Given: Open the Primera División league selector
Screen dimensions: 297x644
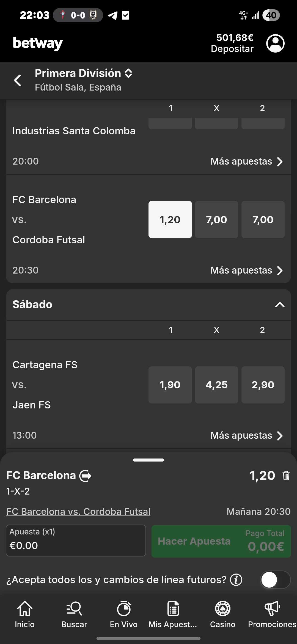Looking at the screenshot, I should (x=84, y=73).
